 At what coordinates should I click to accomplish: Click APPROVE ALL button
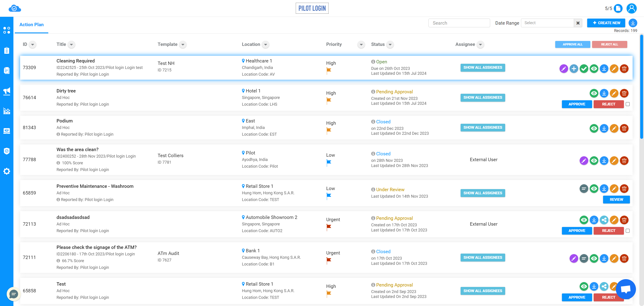tap(572, 44)
